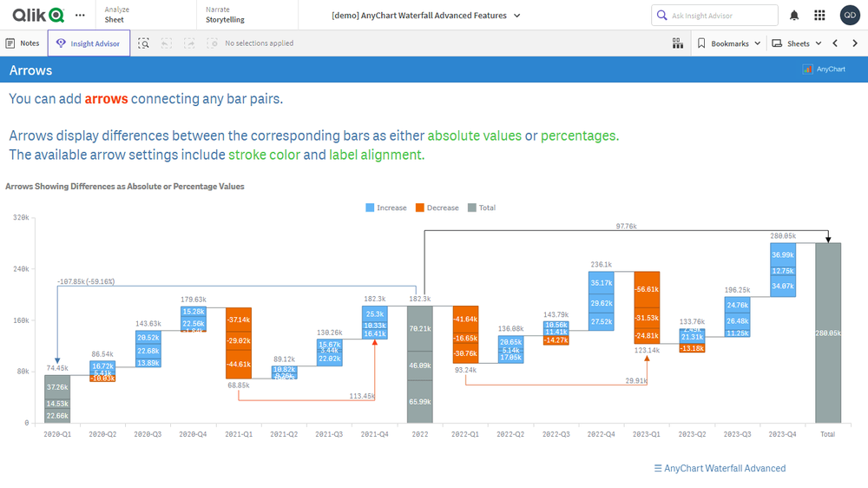
Task: Toggle the Decrease series in legend
Action: coord(437,208)
